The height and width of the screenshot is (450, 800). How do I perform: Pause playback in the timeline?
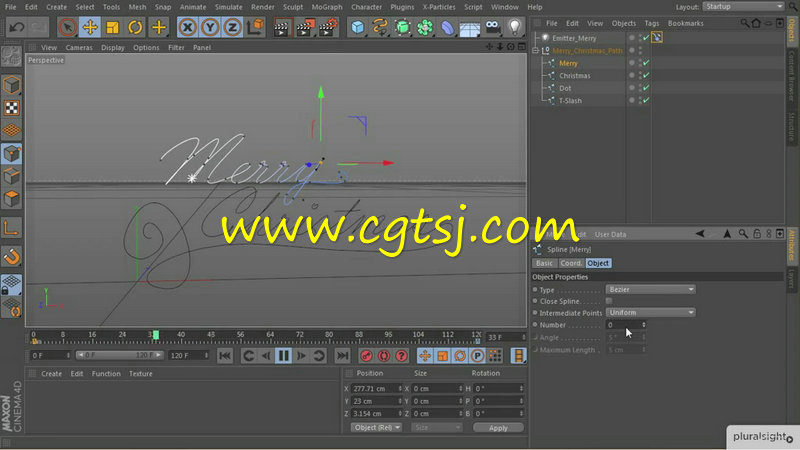coord(284,356)
